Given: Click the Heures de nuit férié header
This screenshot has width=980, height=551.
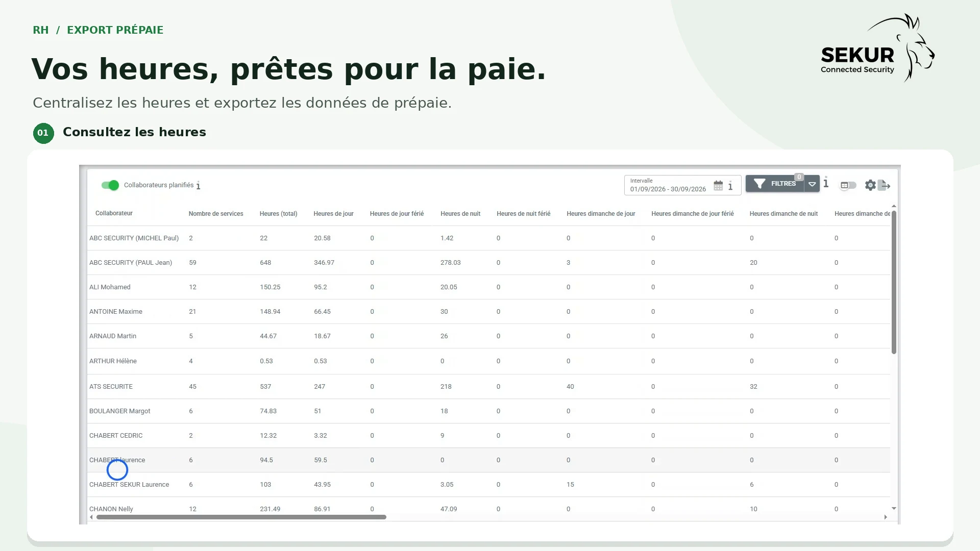Looking at the screenshot, I should (x=523, y=214).
